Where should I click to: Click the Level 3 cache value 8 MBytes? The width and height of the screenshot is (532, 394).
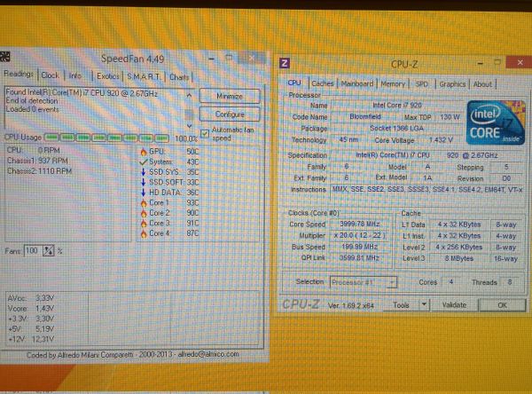point(459,258)
